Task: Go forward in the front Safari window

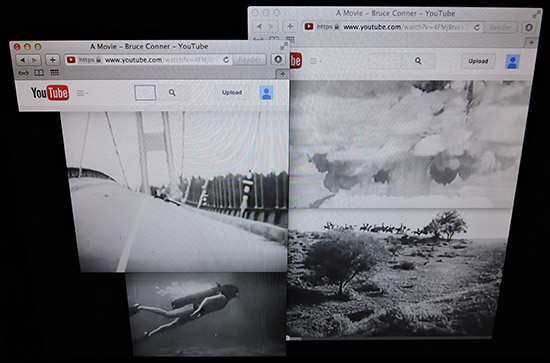Action: 34,60
